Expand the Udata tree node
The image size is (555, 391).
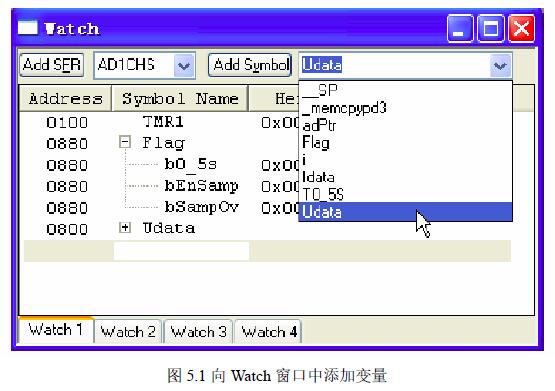click(125, 228)
